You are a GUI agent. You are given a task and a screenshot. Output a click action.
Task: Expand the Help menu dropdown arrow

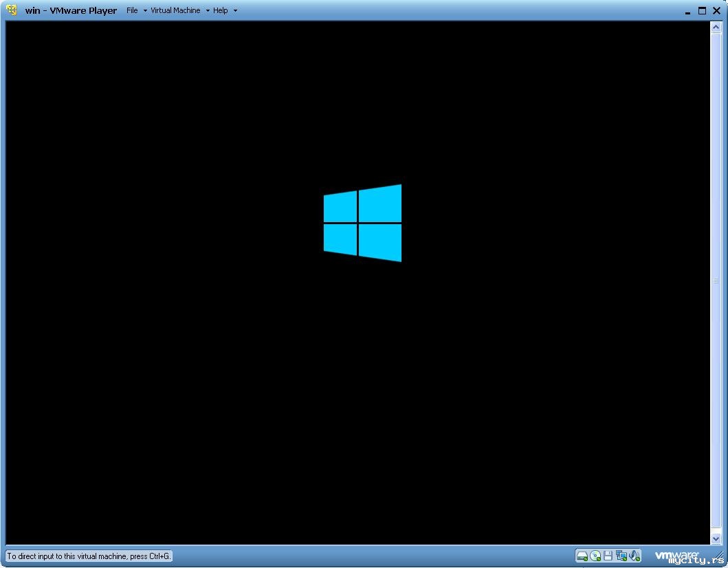click(235, 11)
